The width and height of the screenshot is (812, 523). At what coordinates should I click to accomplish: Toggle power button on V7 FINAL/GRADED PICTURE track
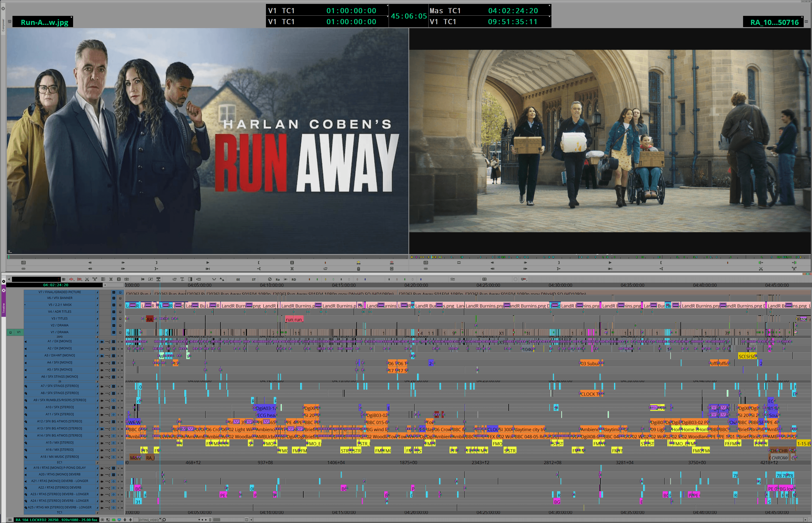coord(114,292)
